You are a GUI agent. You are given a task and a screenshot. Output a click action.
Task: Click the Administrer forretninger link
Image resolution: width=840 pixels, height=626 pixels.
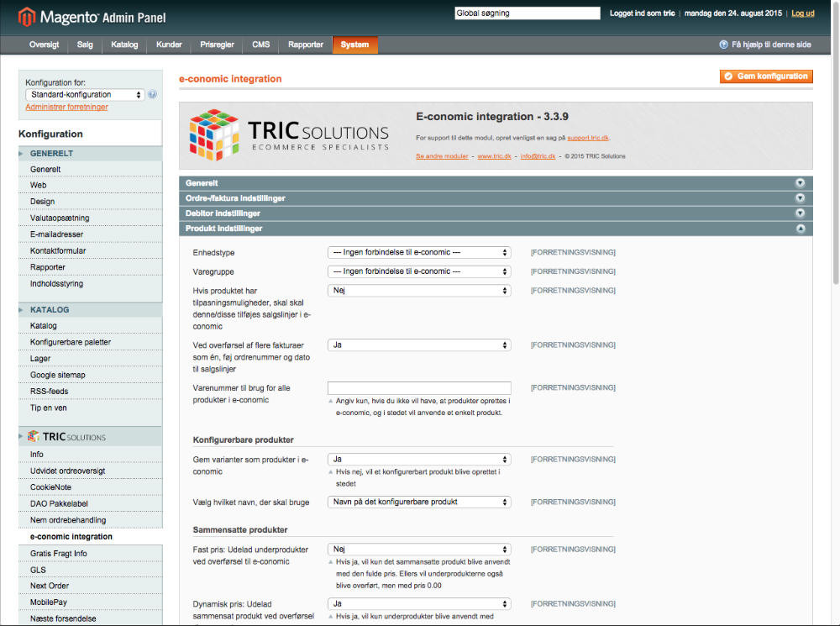click(x=66, y=107)
